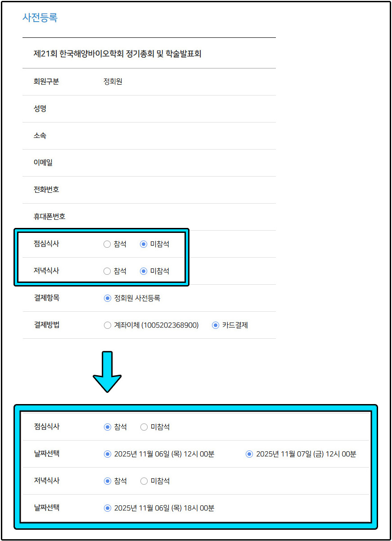Click the selected 미참석 radio for 점심식사
392x541 pixels.
(x=144, y=244)
